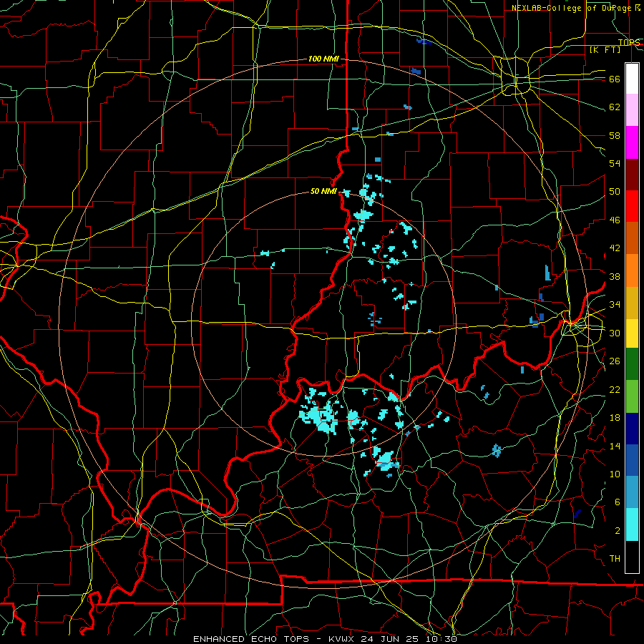Click the legend value 18
Screen dimensions: 644x644
click(615, 418)
